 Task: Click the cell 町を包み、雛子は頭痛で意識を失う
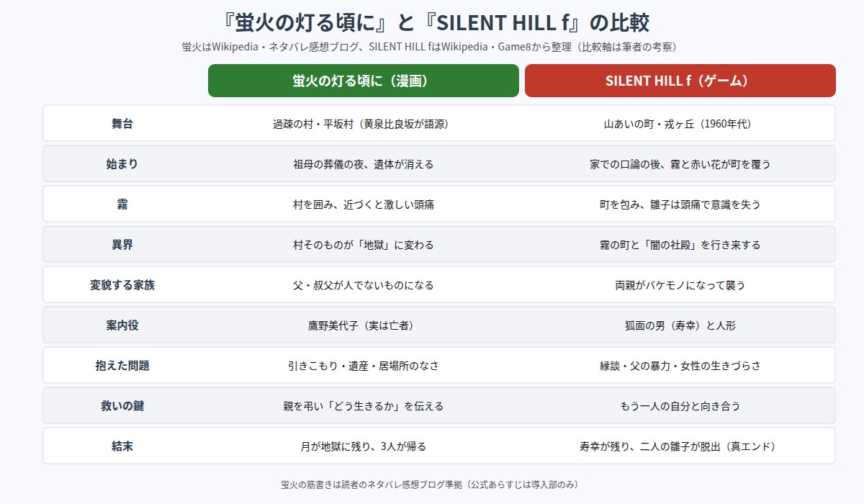point(680,204)
